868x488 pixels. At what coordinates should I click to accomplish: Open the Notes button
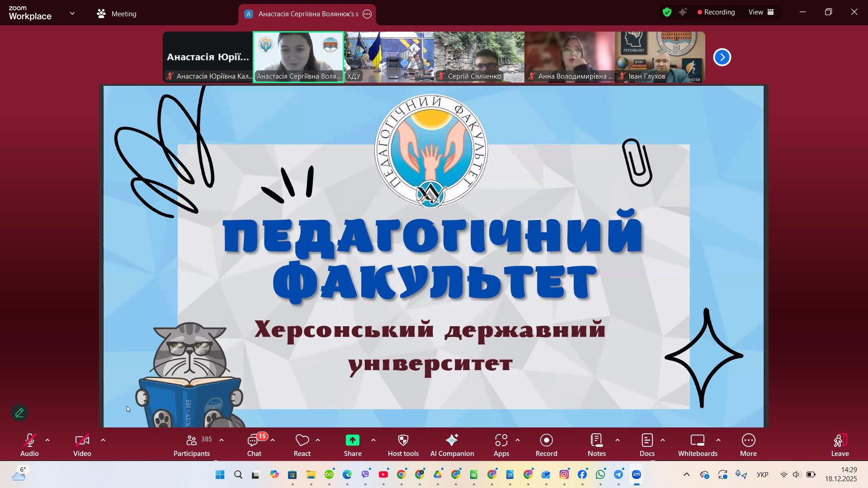click(597, 445)
